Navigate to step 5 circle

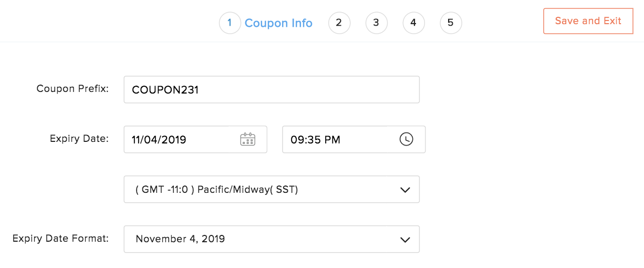tap(451, 23)
